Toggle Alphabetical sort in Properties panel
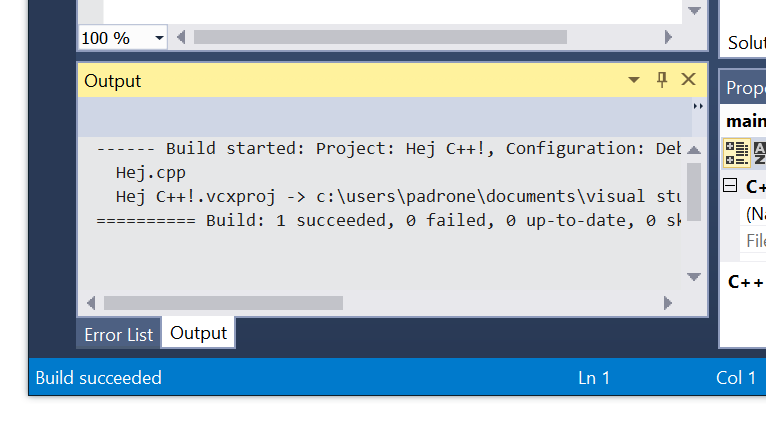This screenshot has width=766, height=431. tap(760, 153)
